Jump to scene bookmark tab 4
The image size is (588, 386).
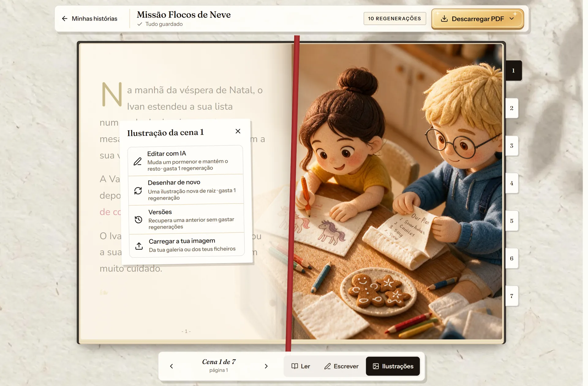512,183
